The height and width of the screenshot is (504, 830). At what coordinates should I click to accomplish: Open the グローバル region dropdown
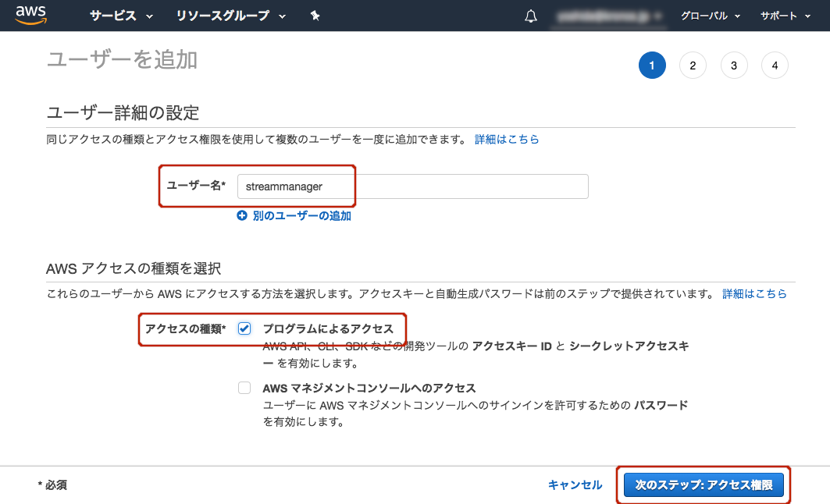click(711, 16)
